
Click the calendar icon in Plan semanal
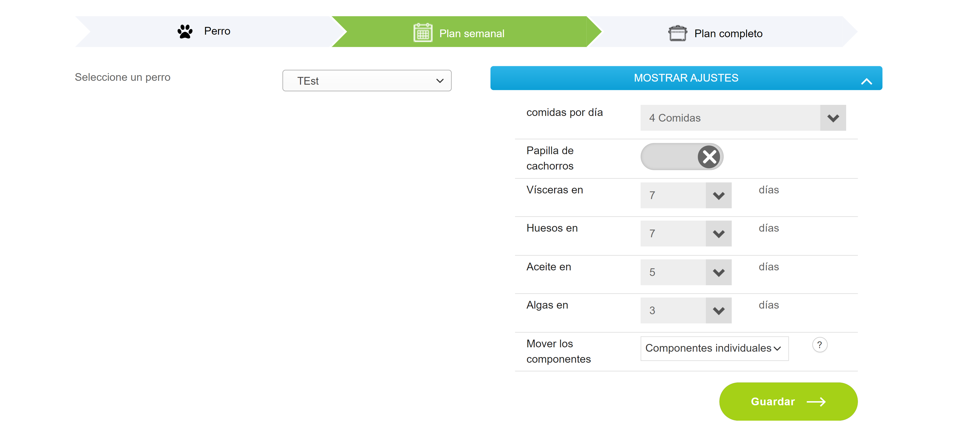(x=422, y=33)
